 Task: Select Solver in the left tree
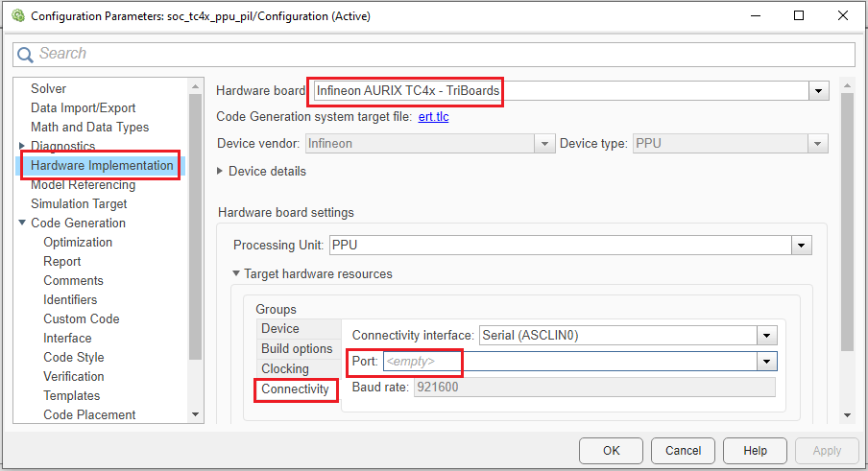[48, 88]
